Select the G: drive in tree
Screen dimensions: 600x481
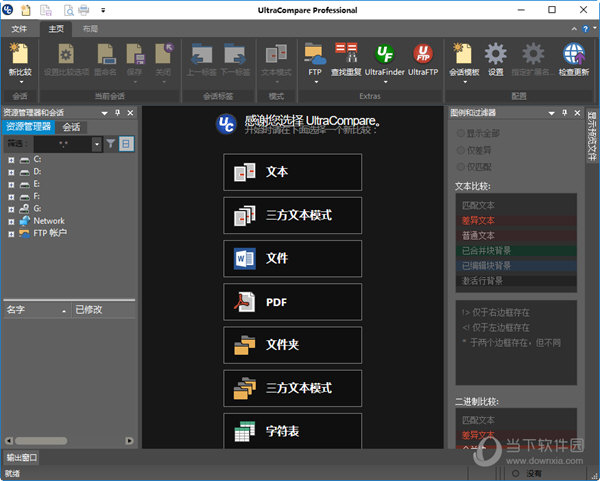[x=37, y=209]
